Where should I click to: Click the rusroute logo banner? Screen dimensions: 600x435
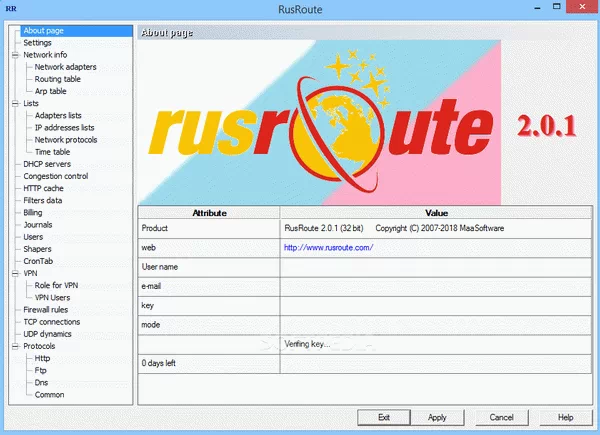320,122
